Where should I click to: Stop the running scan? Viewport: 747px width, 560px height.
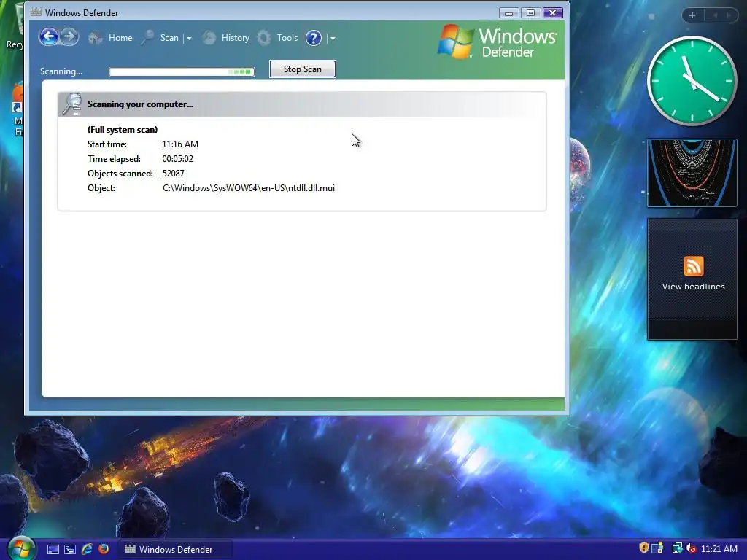tap(303, 69)
